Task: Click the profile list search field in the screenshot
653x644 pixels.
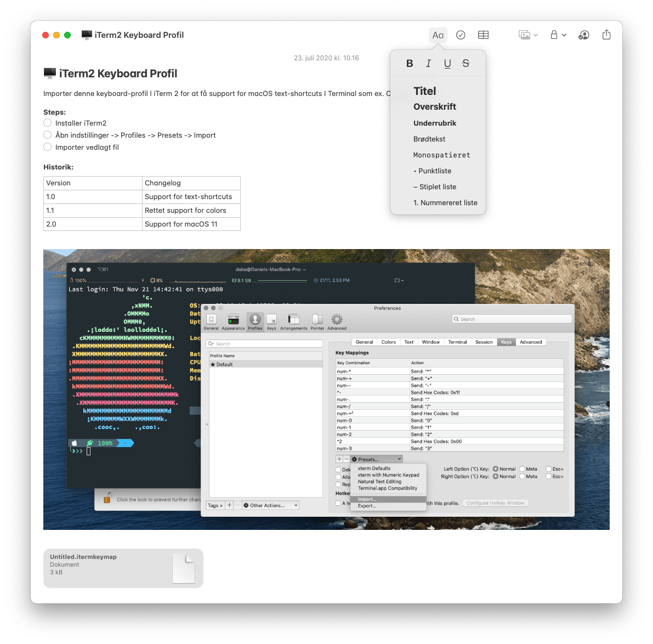Action: 264,343
